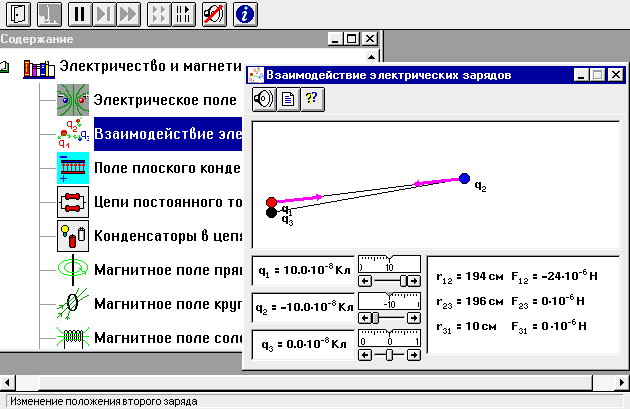Click the black charge q3 in simulation
The width and height of the screenshot is (630, 409).
tap(272, 213)
